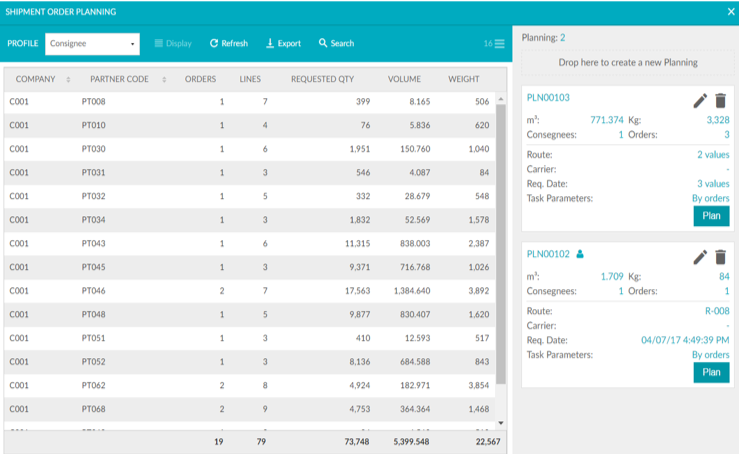Select the row with partner code PT062
739x454 pixels.
(250, 385)
